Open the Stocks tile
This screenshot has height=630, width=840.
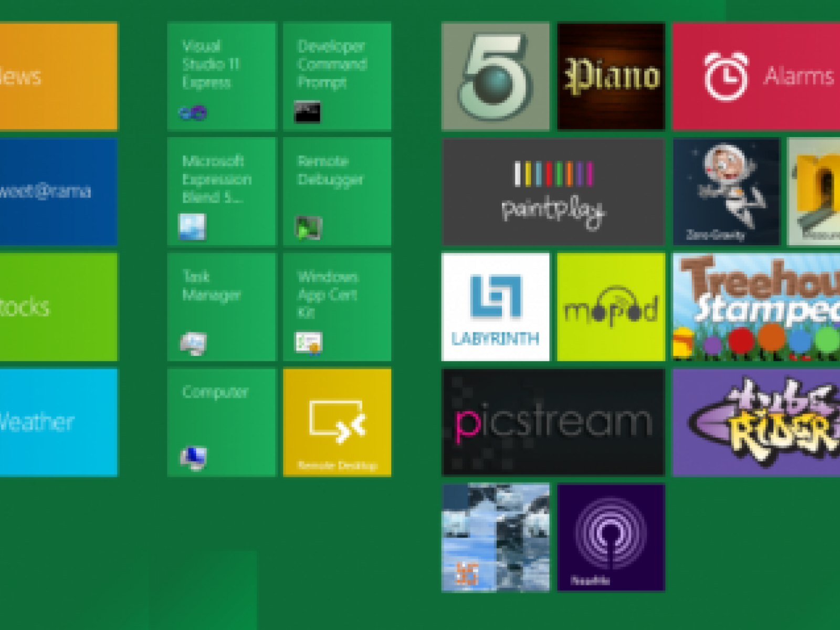(x=59, y=307)
